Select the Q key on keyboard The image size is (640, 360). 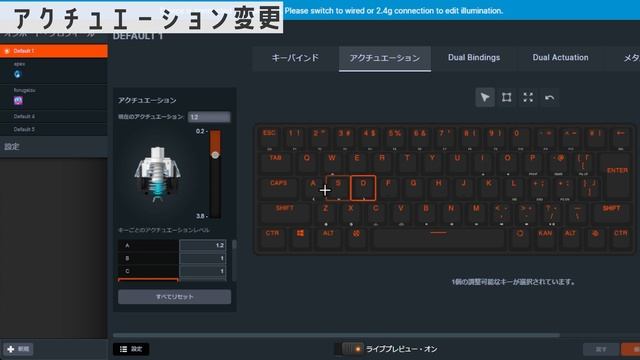[307, 162]
